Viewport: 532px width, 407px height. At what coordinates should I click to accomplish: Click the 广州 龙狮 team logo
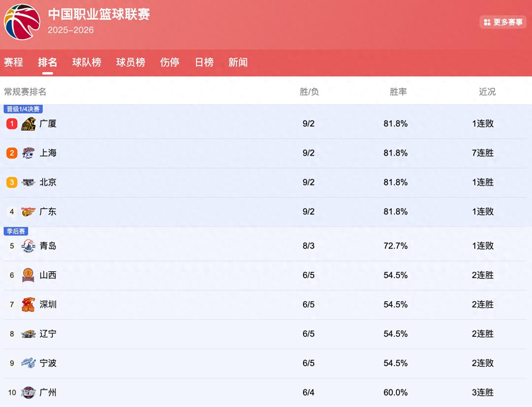(28, 393)
